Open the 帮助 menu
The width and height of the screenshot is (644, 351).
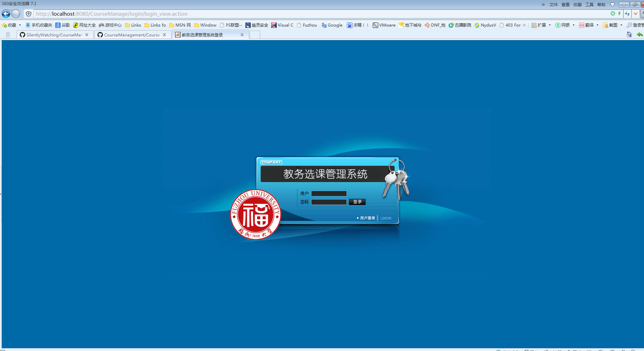[x=601, y=4]
